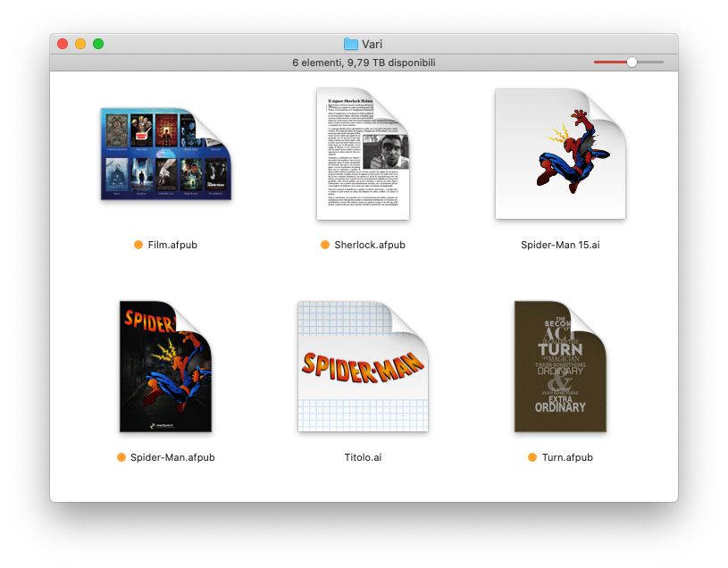Close the Vari Finder window
The height and width of the screenshot is (568, 728).
pyautogui.click(x=63, y=44)
